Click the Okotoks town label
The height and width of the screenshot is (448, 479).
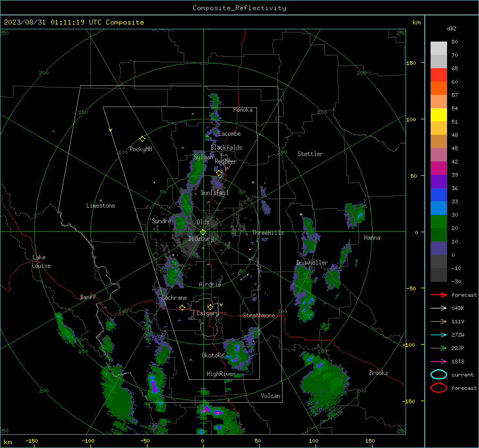coord(213,355)
